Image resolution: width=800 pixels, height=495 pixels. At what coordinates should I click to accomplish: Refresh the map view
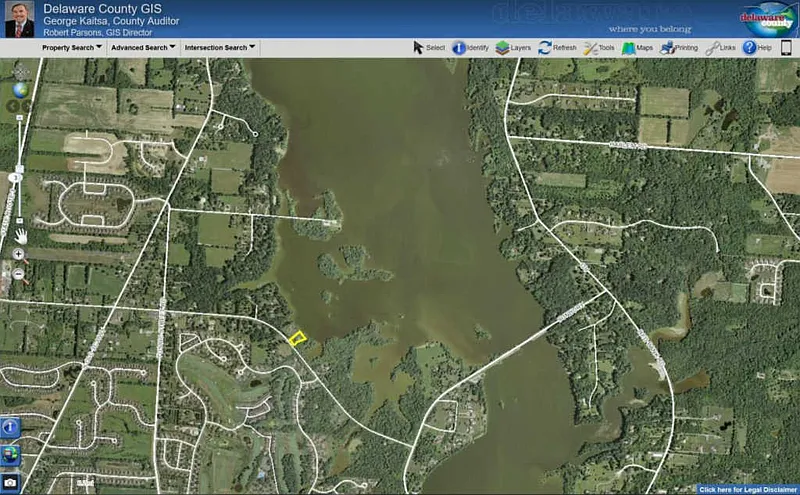click(x=557, y=47)
